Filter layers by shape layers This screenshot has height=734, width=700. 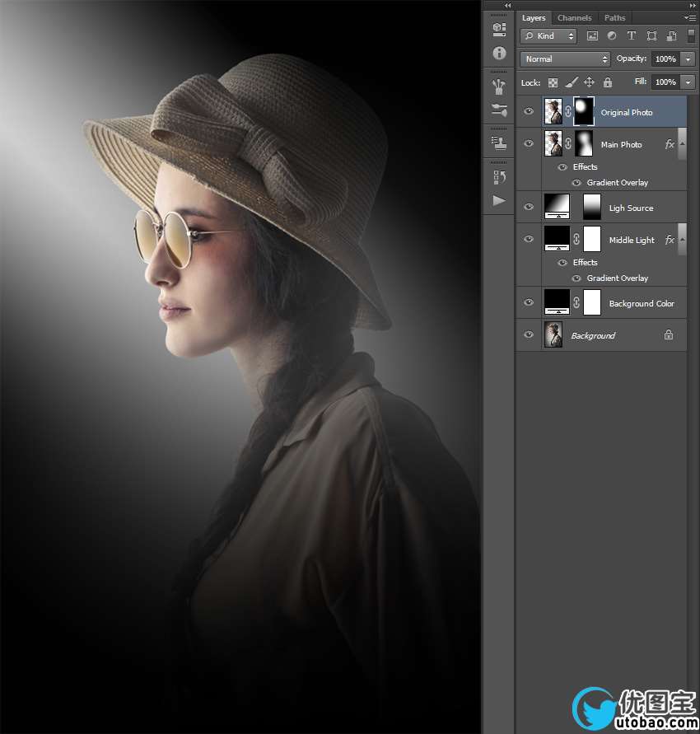651,36
